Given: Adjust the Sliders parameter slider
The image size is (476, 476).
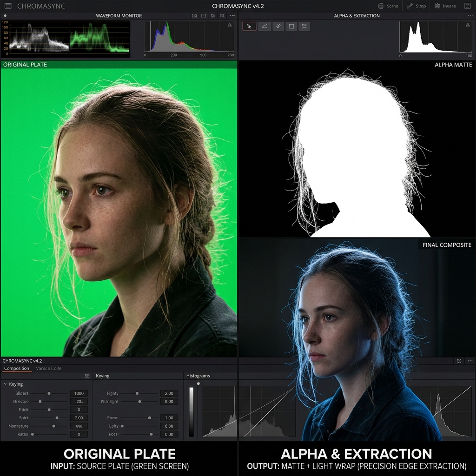Looking at the screenshot, I should coord(49,393).
